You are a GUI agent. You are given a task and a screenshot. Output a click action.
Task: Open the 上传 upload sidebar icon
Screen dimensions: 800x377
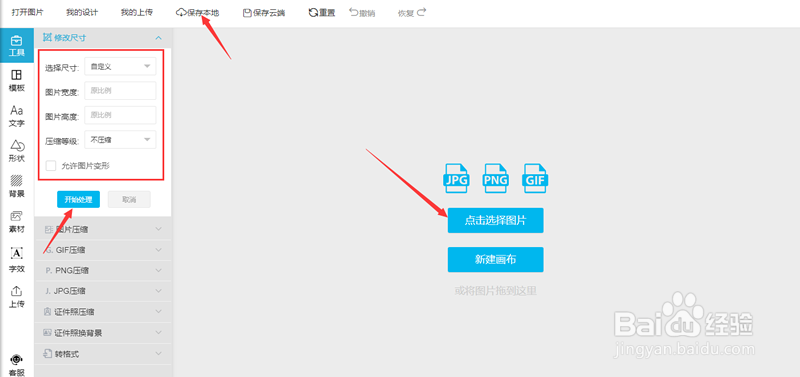click(17, 297)
